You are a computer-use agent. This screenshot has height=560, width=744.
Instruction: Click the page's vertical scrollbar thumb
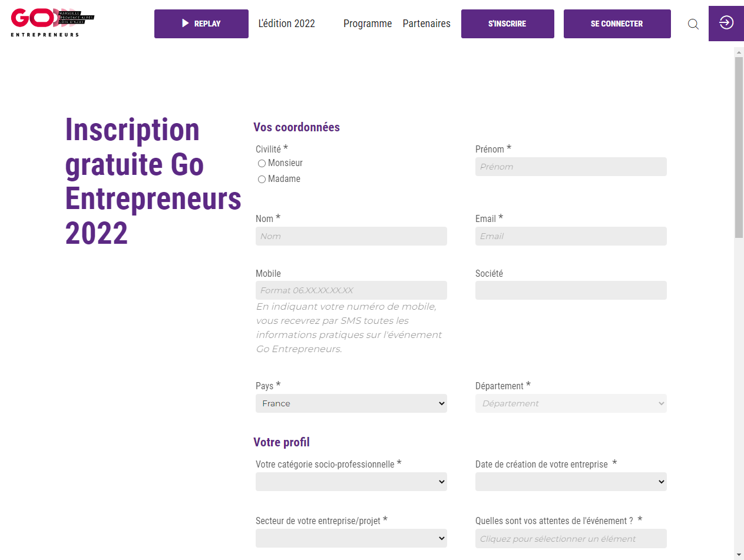point(739,147)
